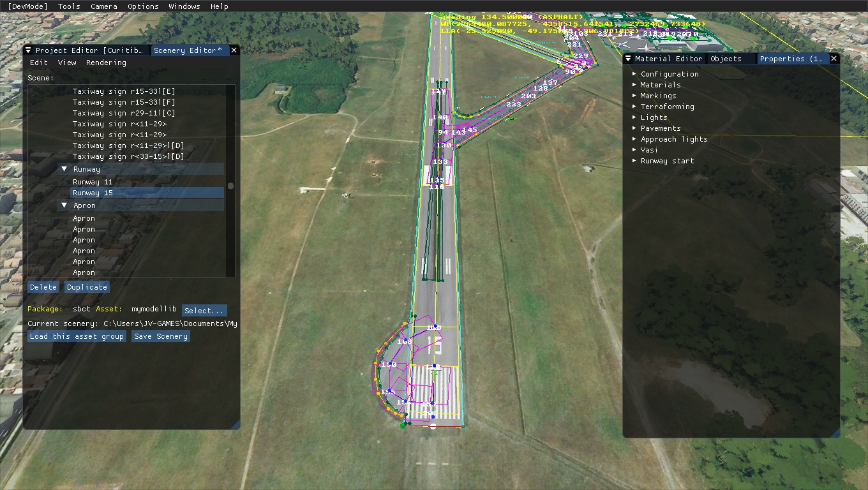This screenshot has height=490, width=868.
Task: Open the Camera menu
Action: pyautogui.click(x=103, y=6)
